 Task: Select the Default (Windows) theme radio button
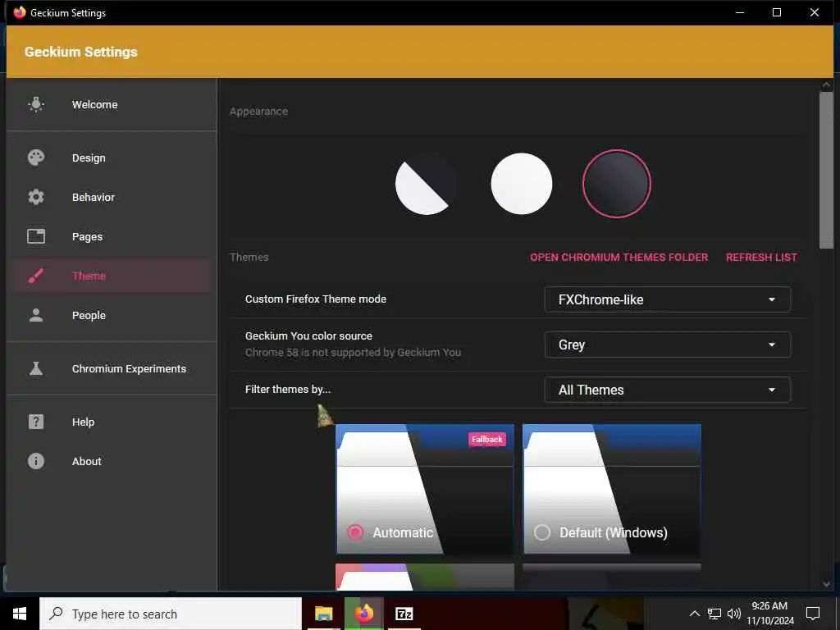pyautogui.click(x=542, y=532)
